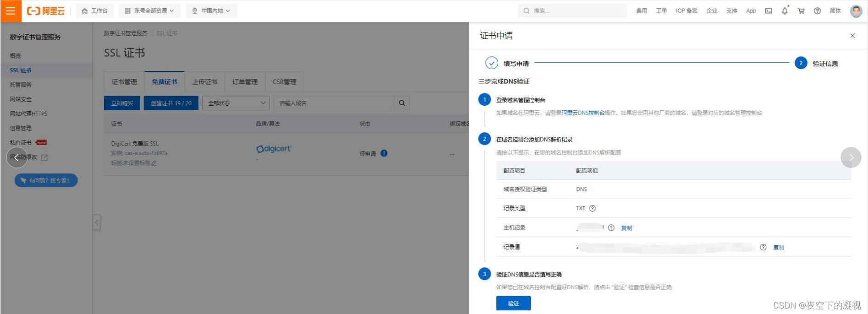The width and height of the screenshot is (868, 314).
Task: Open the Cloud Shell terminal icon
Action: pos(769,11)
